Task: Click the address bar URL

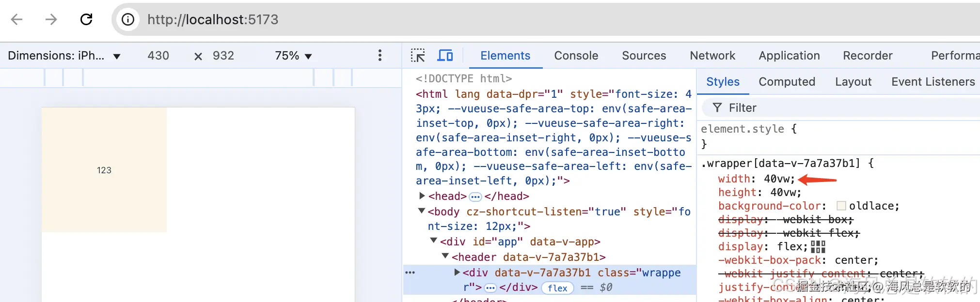Action: 213,19
